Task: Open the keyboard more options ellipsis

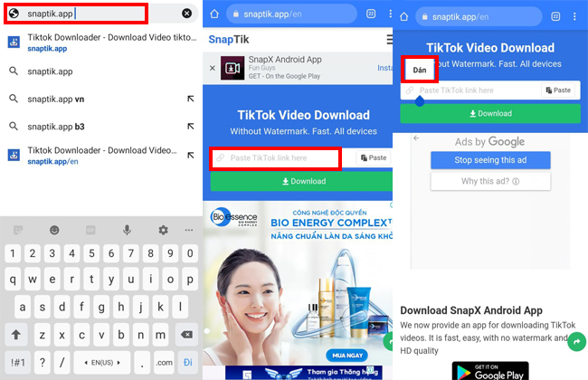Action: pyautogui.click(x=189, y=230)
